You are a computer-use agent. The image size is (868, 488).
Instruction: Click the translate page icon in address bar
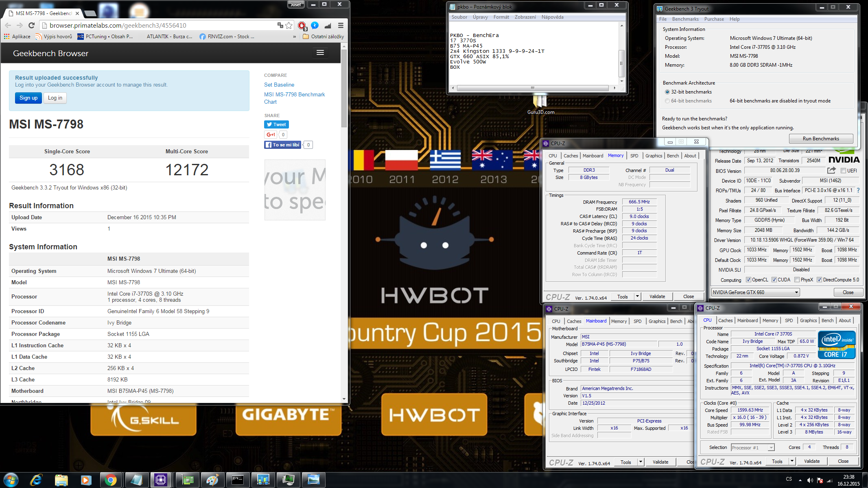280,25
